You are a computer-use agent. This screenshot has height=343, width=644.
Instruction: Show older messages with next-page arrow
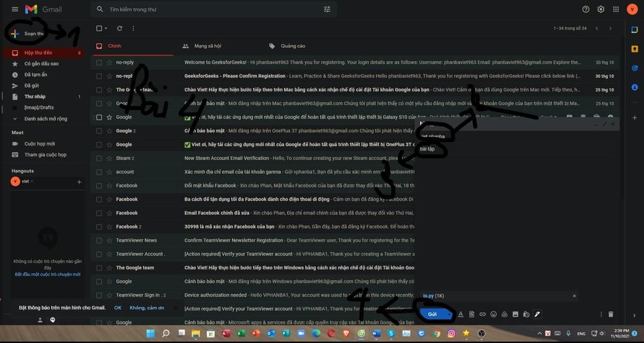(x=610, y=28)
